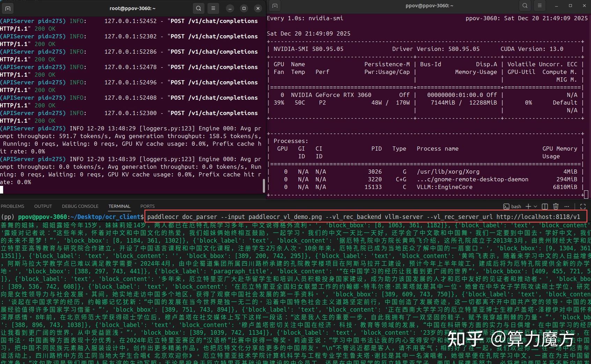
Task: Expand launch profile dropdown beside plus
Action: [x=535, y=206]
